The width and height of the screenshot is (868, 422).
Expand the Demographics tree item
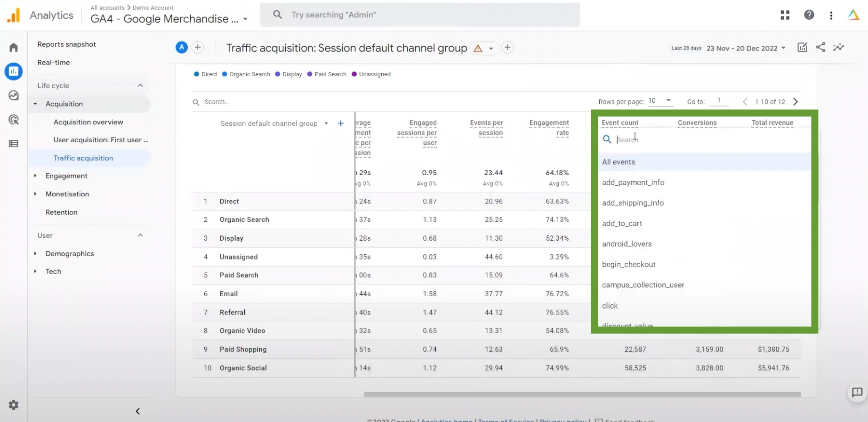35,253
